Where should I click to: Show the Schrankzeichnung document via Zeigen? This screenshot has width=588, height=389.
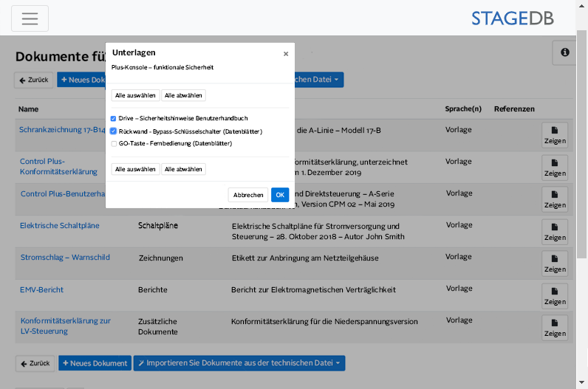(x=554, y=135)
